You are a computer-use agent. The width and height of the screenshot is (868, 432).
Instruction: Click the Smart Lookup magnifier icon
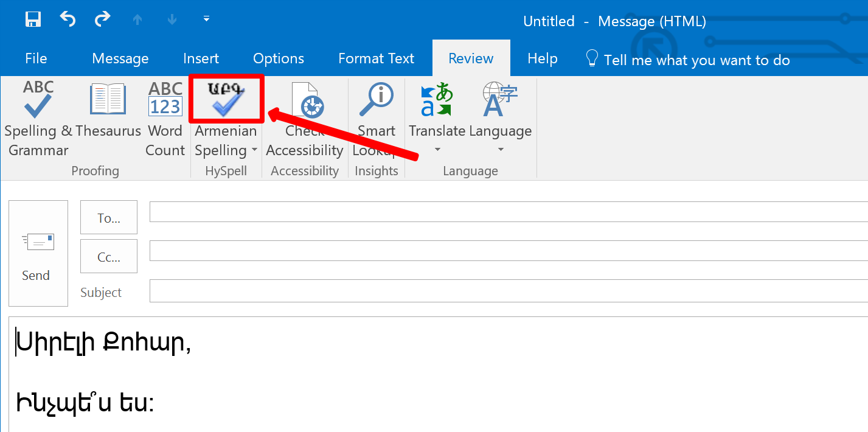pyautogui.click(x=377, y=99)
